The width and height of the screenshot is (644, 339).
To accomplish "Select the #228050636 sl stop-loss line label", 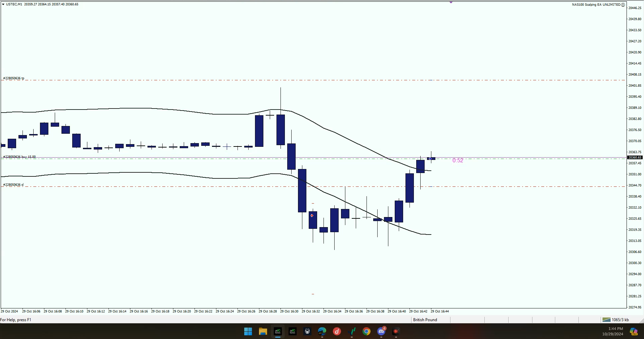I will point(13,185).
